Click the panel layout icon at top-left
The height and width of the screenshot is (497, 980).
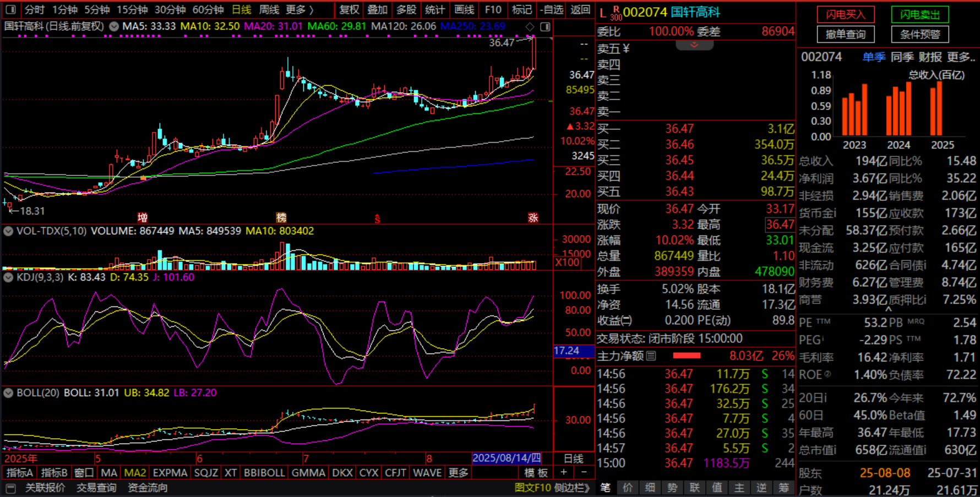[x=10, y=9]
